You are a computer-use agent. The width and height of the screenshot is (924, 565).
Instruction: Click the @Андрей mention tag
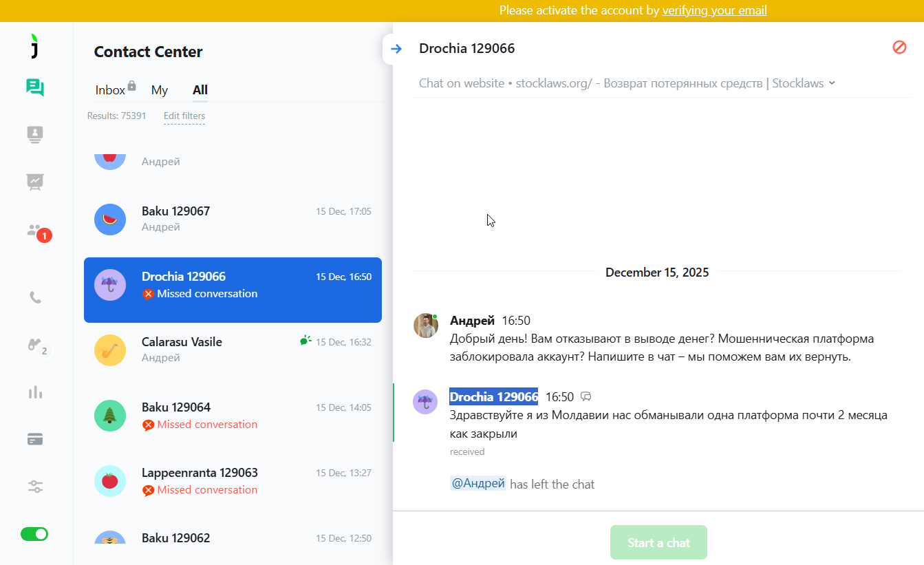478,484
